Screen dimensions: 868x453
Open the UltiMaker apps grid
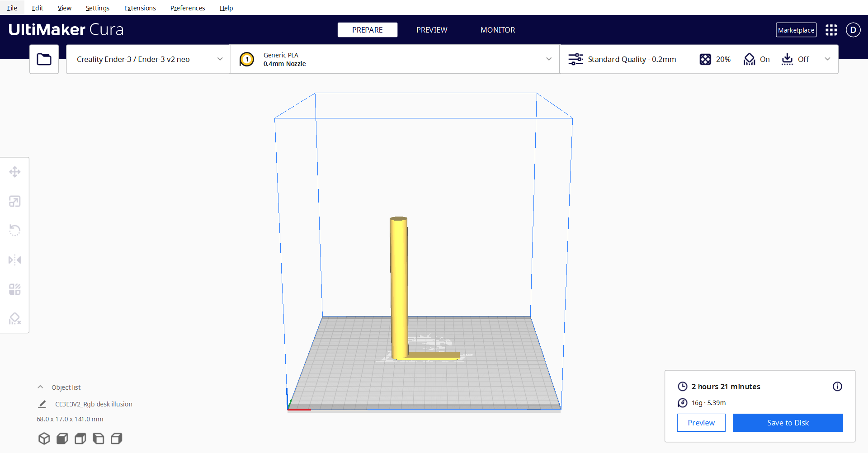coord(831,30)
